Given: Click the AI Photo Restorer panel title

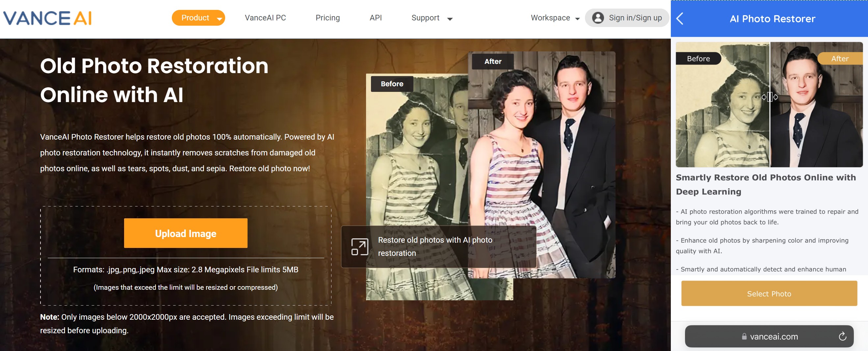Looking at the screenshot, I should click(772, 19).
